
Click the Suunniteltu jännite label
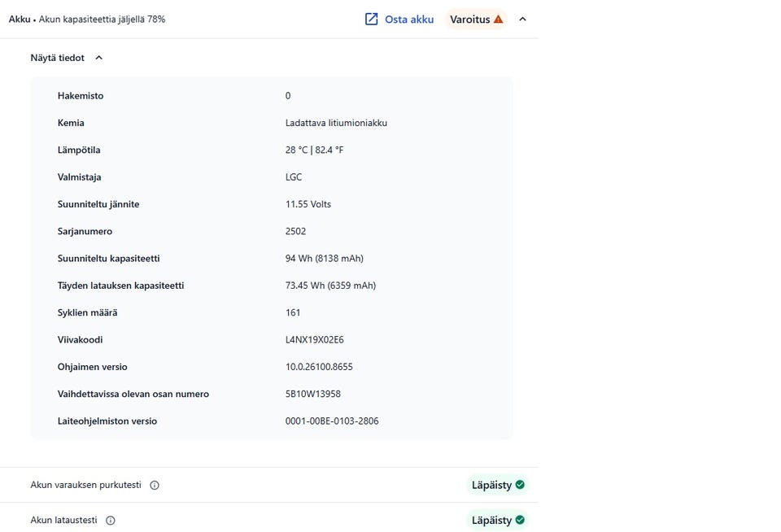tap(98, 204)
